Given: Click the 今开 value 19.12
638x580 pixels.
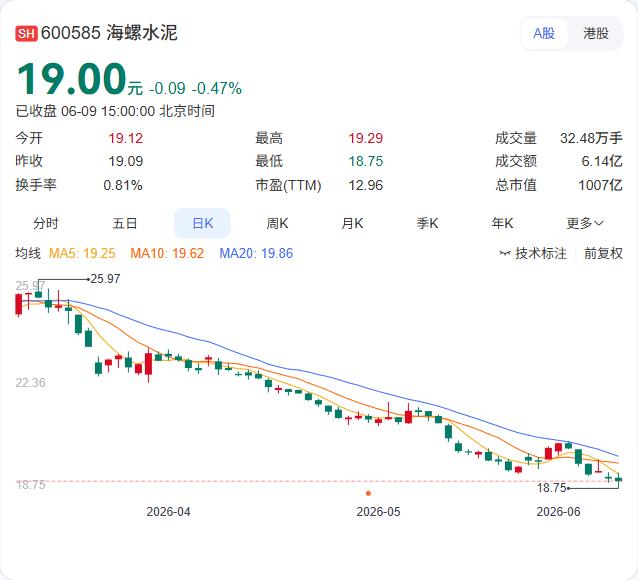Looking at the screenshot, I should [125, 138].
